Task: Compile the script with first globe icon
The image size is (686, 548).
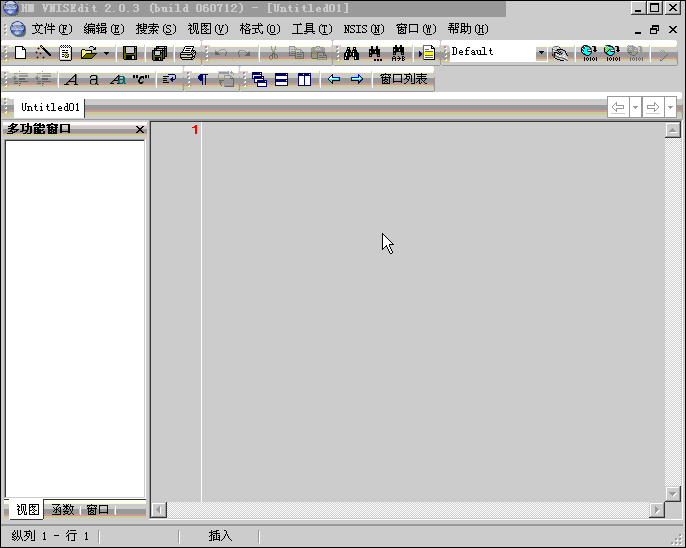Action: pyautogui.click(x=589, y=53)
